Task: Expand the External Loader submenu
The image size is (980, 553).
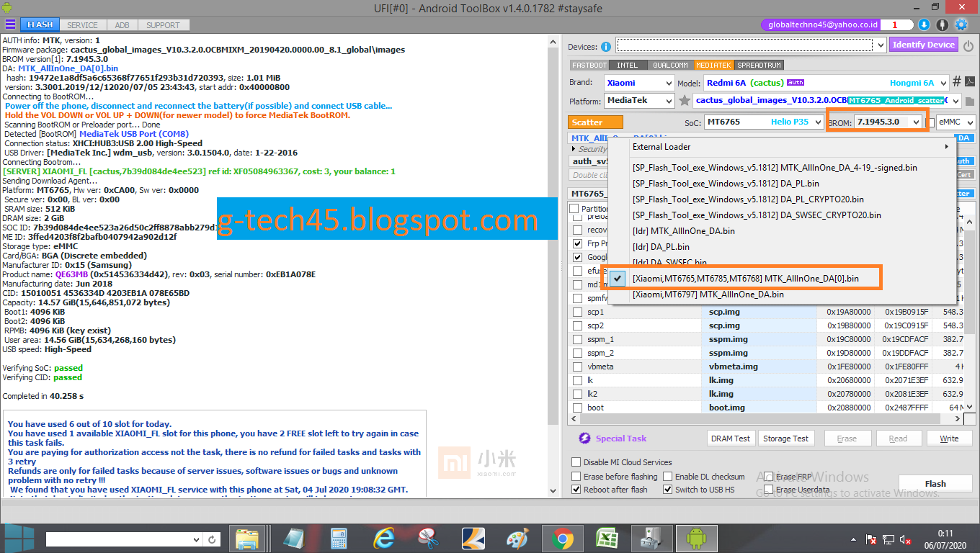Action: point(792,147)
